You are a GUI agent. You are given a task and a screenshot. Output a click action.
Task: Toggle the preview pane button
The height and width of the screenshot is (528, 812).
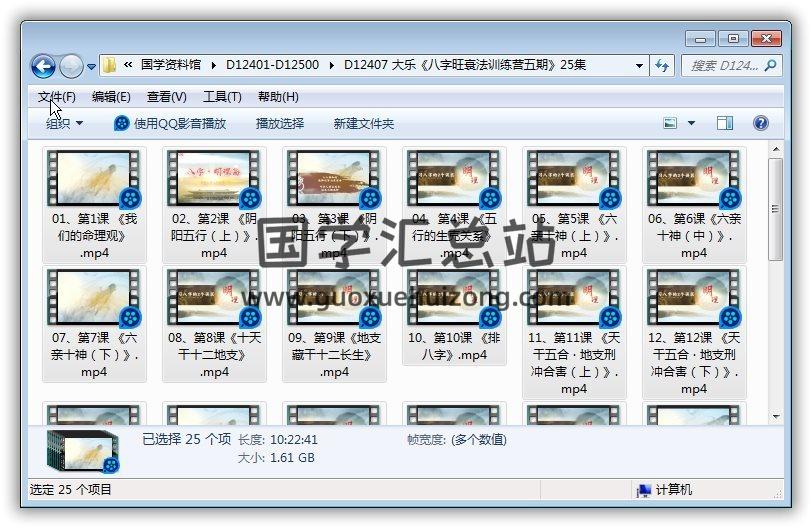coord(725,124)
